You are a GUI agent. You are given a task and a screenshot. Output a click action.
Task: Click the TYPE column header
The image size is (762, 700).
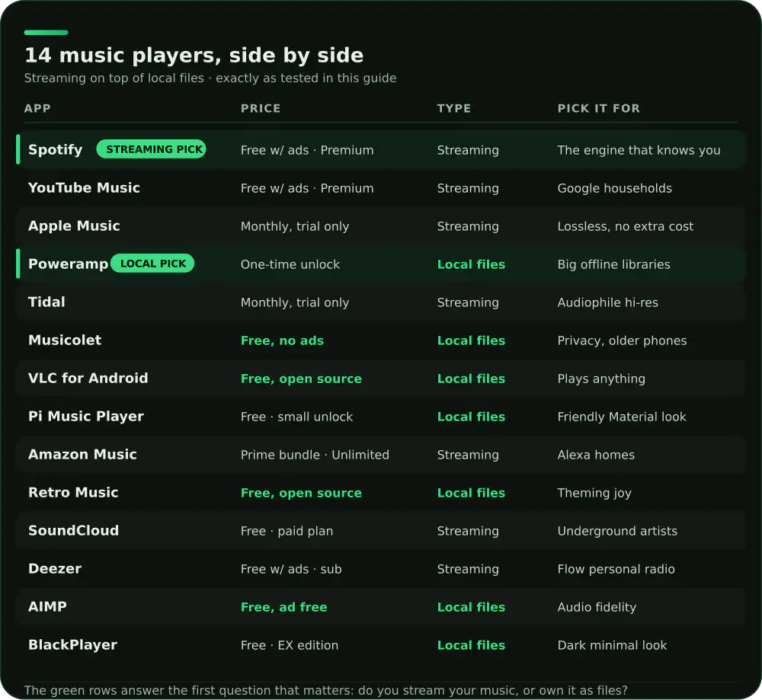point(454,108)
